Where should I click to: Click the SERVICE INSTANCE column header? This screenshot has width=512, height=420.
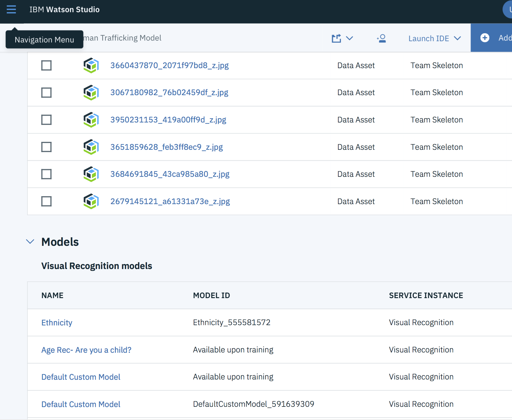coord(426,295)
